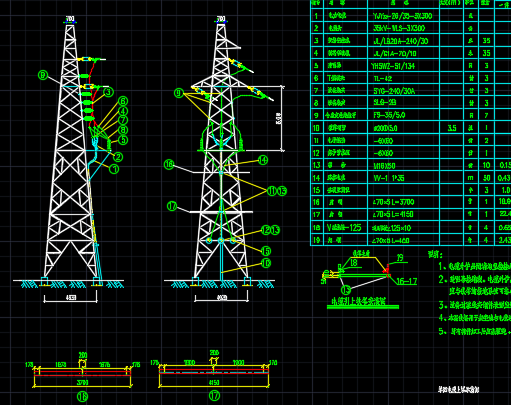The width and height of the screenshot is (511, 405).
Task: Select callout bubble 14 on right tower
Action: coord(263,160)
